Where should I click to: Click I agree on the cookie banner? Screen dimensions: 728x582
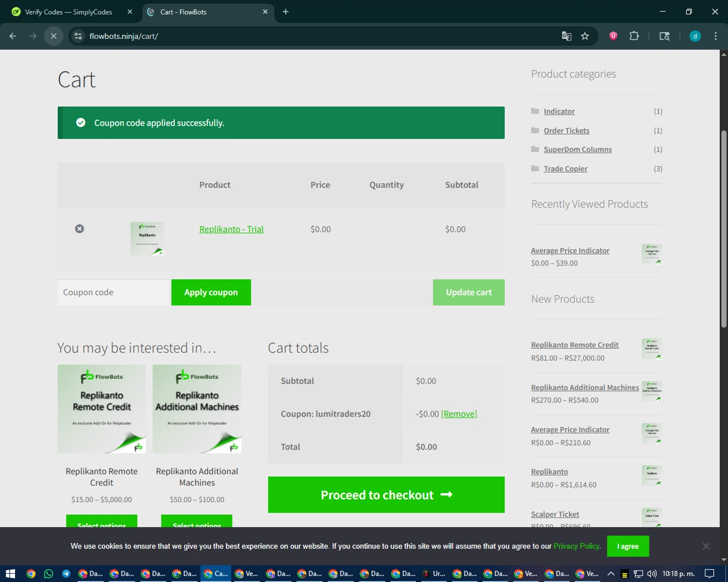click(628, 546)
